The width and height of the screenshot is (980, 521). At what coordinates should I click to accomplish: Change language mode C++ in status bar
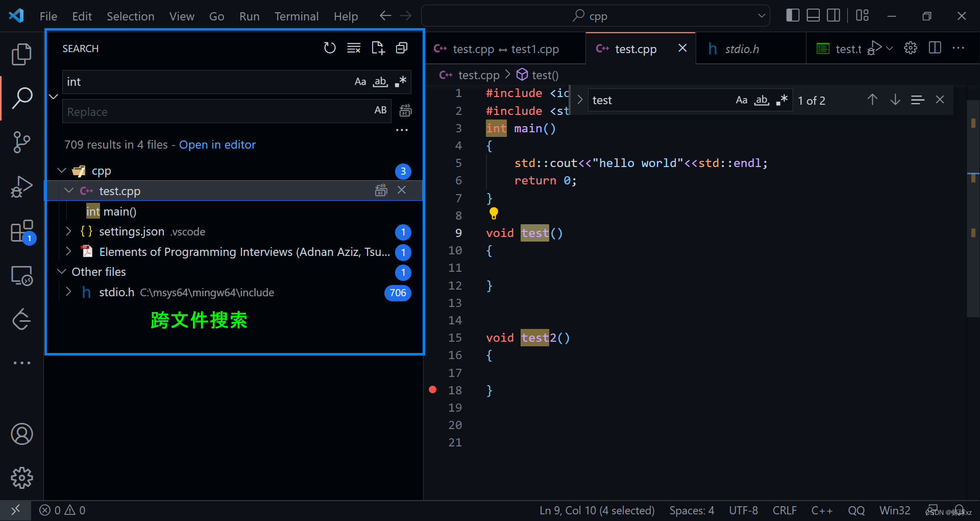click(822, 510)
